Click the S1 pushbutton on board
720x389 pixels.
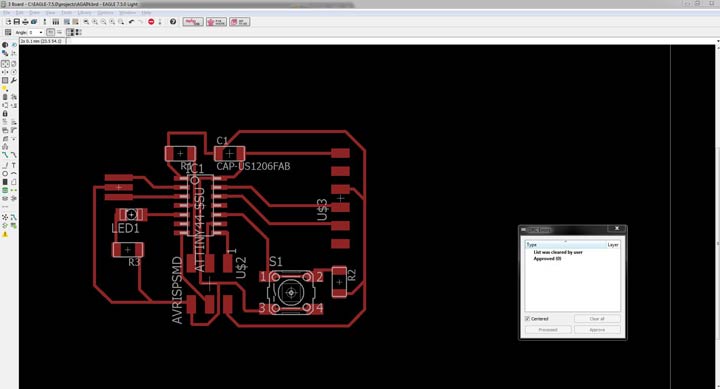(x=291, y=293)
